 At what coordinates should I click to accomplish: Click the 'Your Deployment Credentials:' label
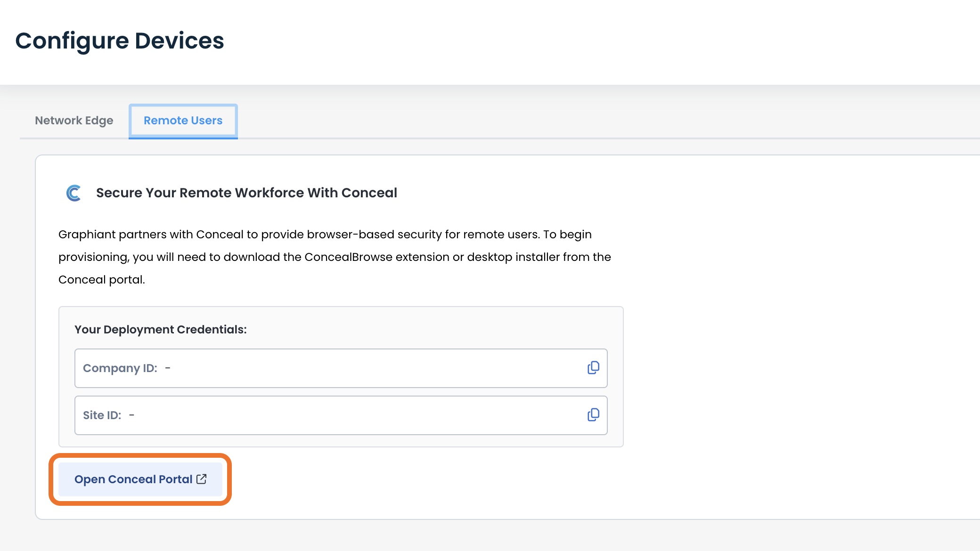[161, 329]
